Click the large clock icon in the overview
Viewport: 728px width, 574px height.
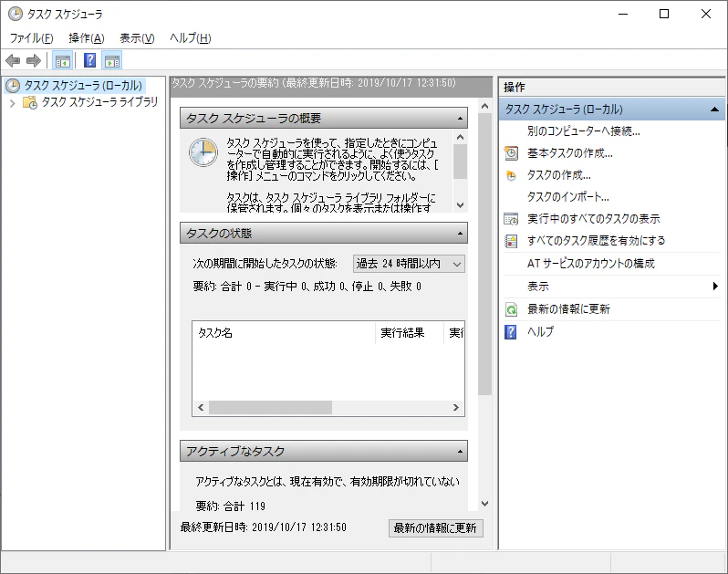[x=203, y=152]
